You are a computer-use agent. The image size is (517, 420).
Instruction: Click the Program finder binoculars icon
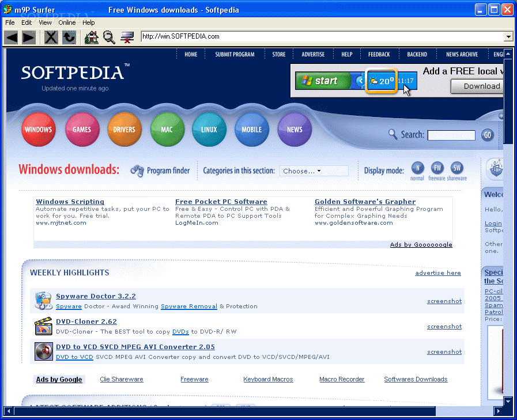pyautogui.click(x=137, y=171)
